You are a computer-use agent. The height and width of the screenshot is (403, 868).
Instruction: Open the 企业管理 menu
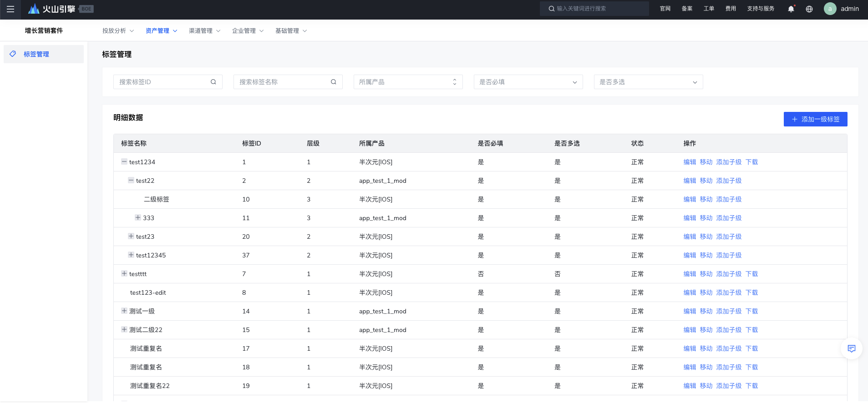coord(248,30)
